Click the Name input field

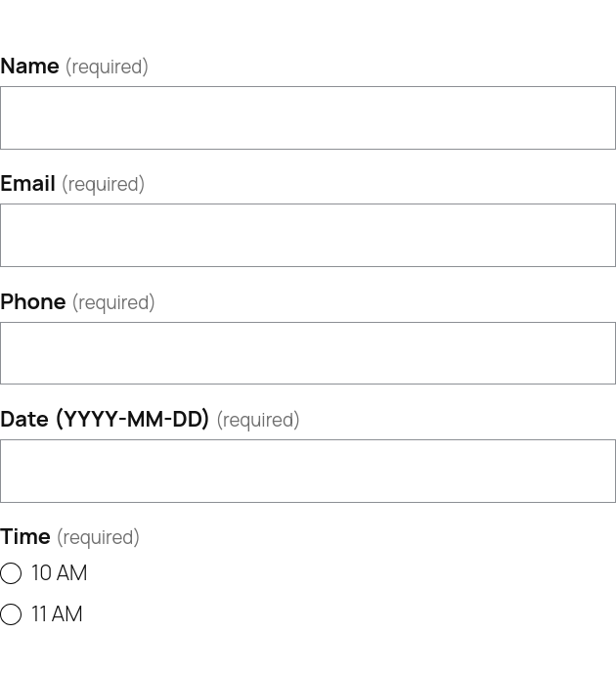pyautogui.click(x=307, y=117)
